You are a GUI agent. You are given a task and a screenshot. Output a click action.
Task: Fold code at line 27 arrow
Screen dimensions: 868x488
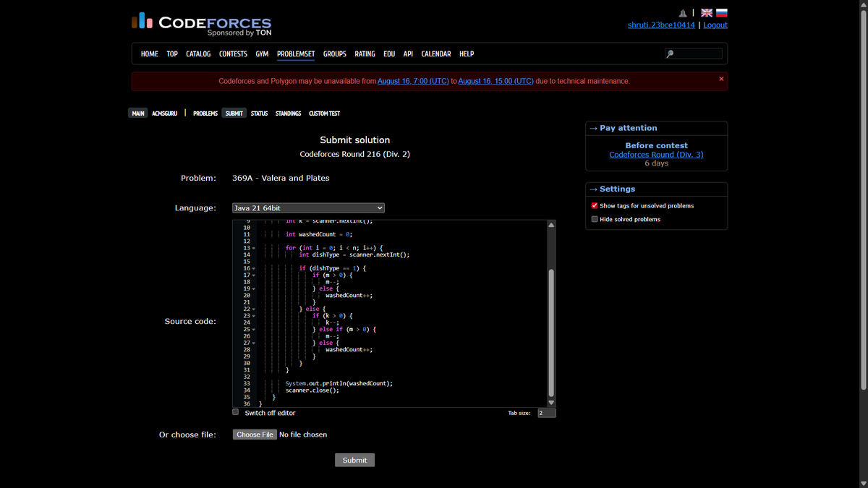pos(255,343)
